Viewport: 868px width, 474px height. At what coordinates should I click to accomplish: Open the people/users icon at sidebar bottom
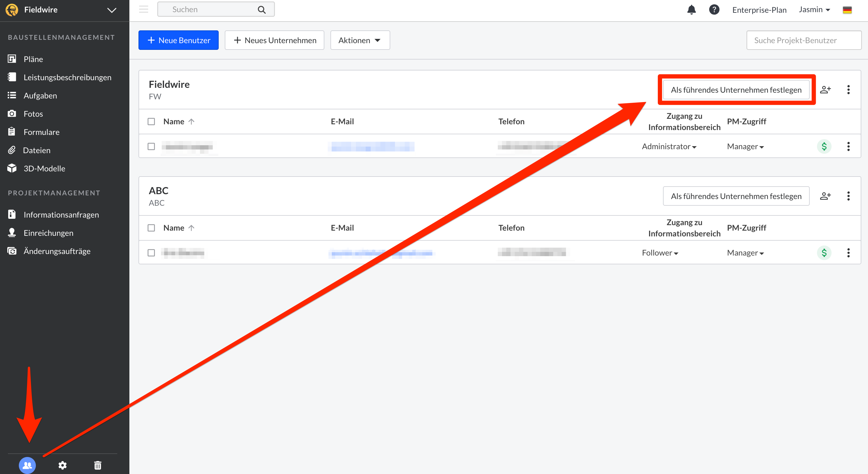coord(27,465)
